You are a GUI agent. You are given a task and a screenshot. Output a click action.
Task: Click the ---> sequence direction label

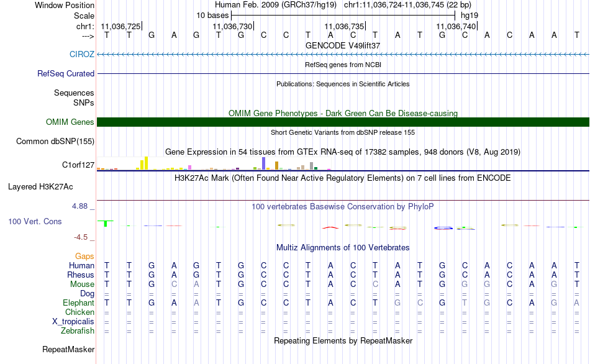(88, 36)
